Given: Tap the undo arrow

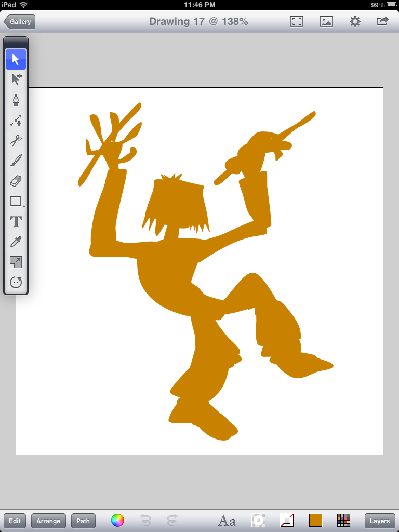Looking at the screenshot, I should (145, 520).
